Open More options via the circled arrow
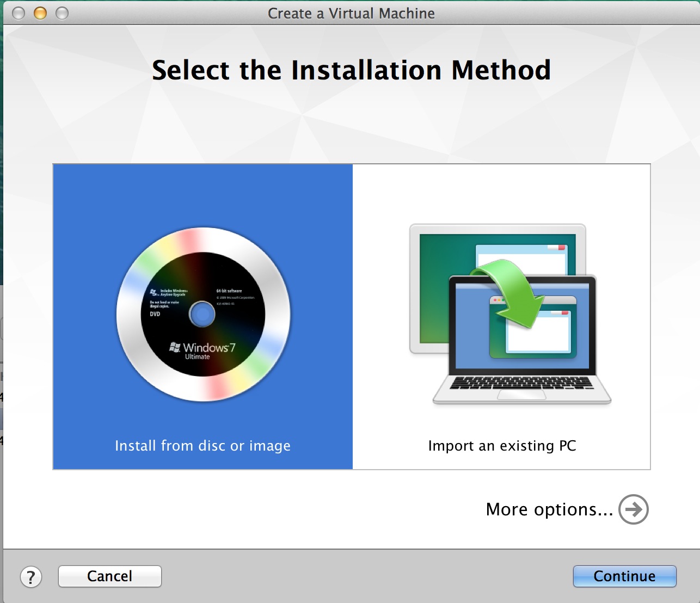 coord(633,509)
